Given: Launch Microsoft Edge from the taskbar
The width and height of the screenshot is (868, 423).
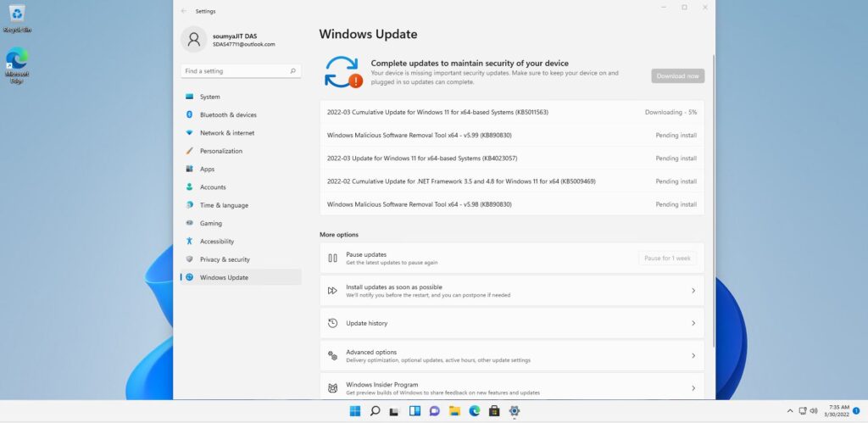Looking at the screenshot, I should pos(475,411).
